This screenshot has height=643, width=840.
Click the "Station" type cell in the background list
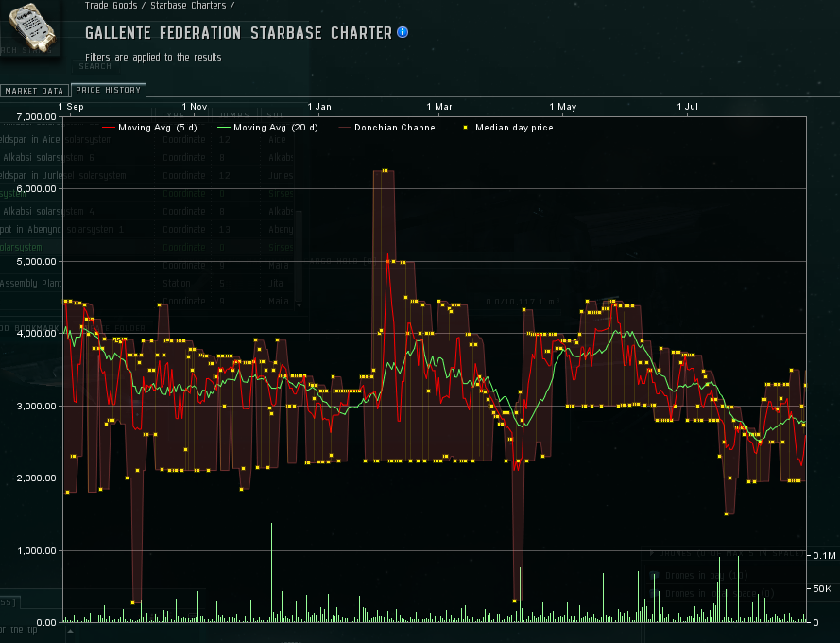click(x=177, y=283)
